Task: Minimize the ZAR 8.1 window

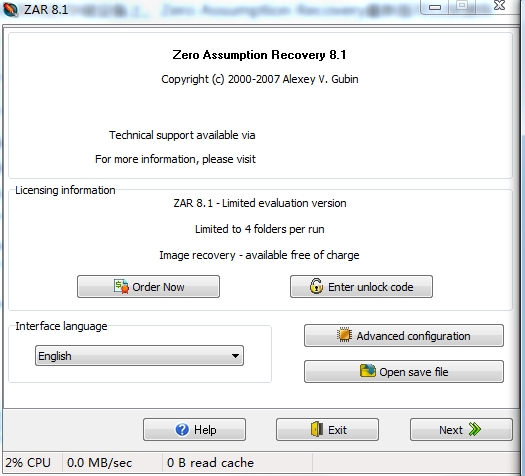Action: coord(435,7)
